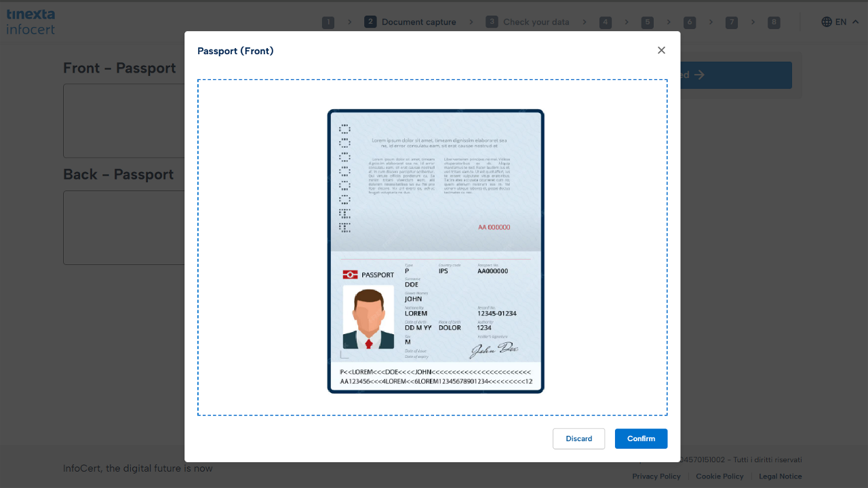Screen dimensions: 868x488
Task: Jump to step 5 indicator
Action: 648,22
